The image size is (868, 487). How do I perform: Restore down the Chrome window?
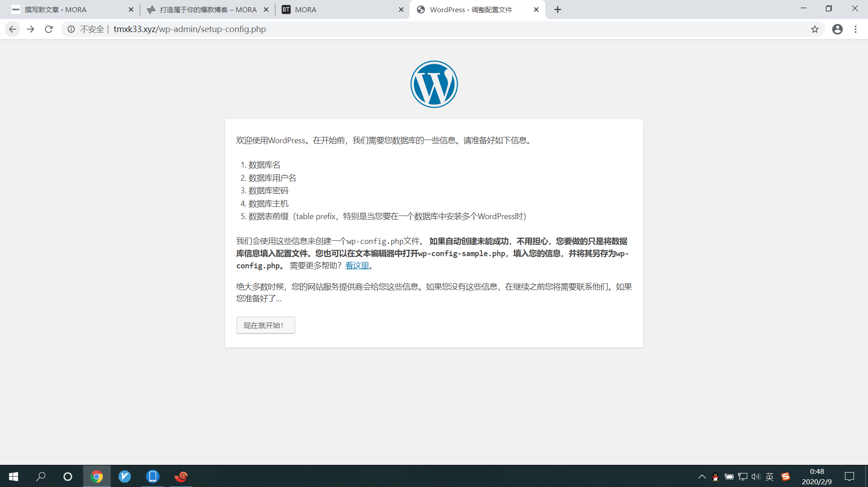pyautogui.click(x=829, y=9)
